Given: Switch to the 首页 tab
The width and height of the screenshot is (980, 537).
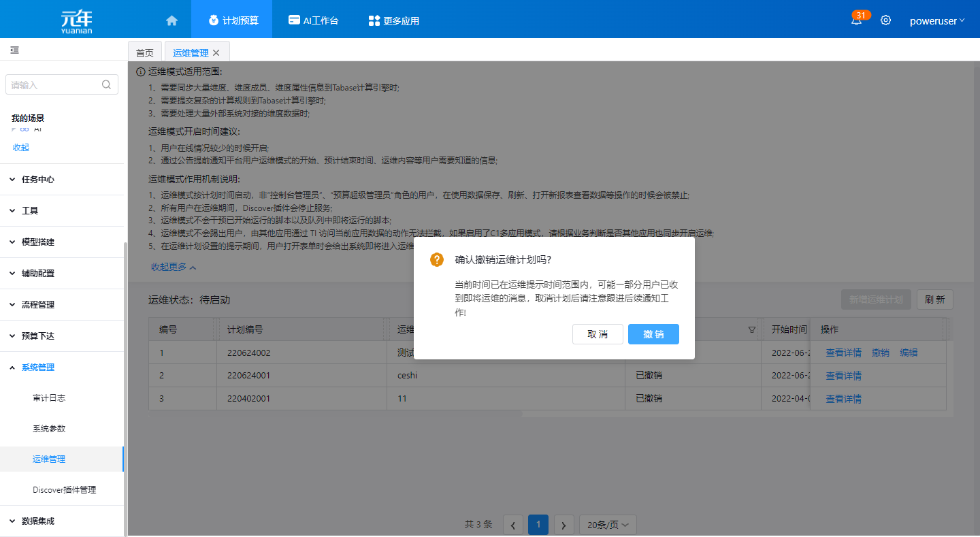Looking at the screenshot, I should coord(145,53).
